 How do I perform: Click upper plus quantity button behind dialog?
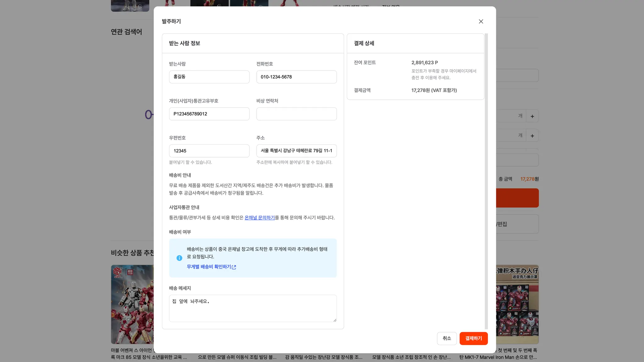(532, 116)
